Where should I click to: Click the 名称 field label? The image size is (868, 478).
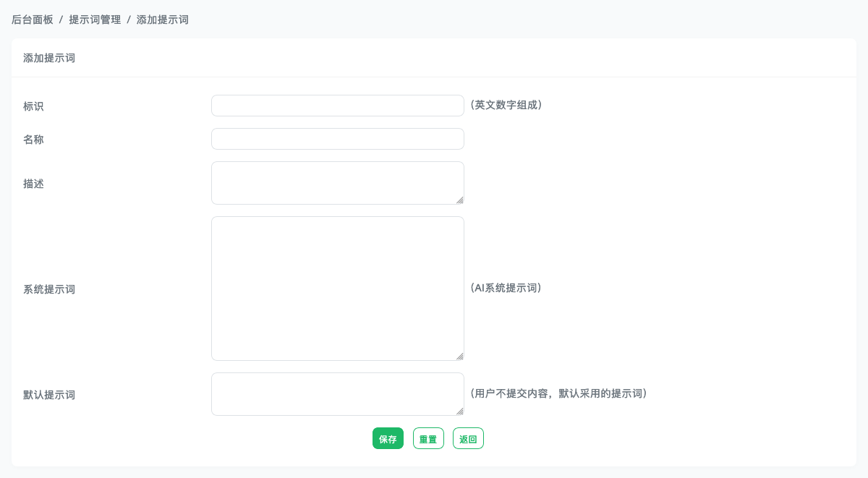pyautogui.click(x=33, y=139)
